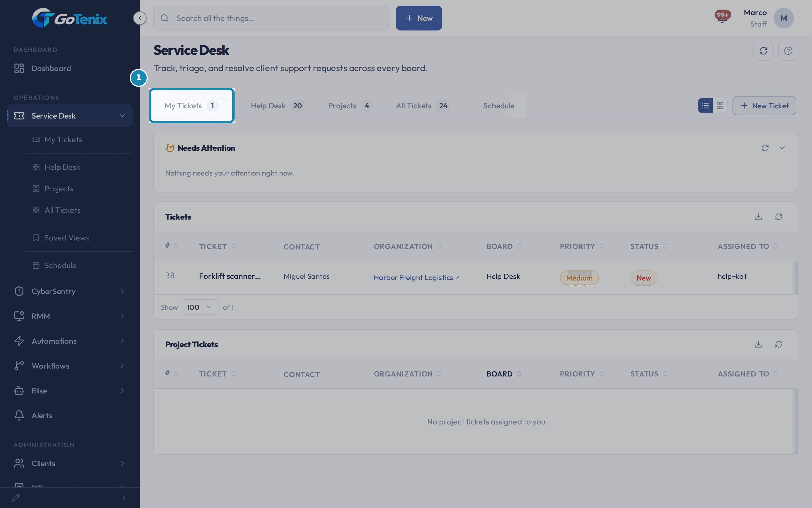Expand the CyberSentry sidebar menu
812x508 pixels.
pyautogui.click(x=122, y=291)
